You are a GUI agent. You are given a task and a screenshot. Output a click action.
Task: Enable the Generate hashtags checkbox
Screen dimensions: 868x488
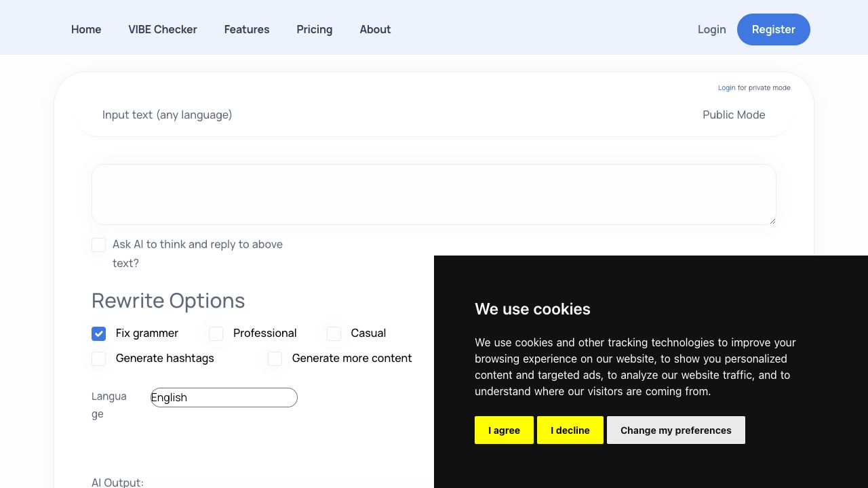(x=99, y=359)
